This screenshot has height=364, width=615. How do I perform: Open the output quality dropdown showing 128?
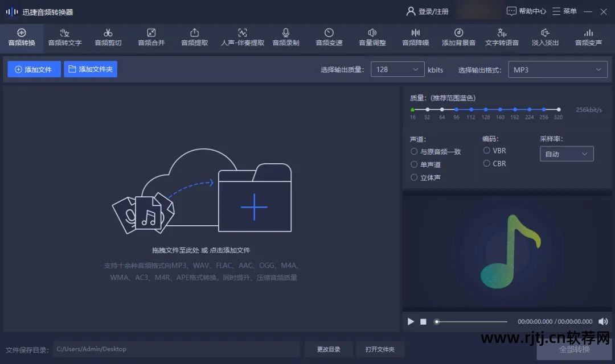click(397, 69)
